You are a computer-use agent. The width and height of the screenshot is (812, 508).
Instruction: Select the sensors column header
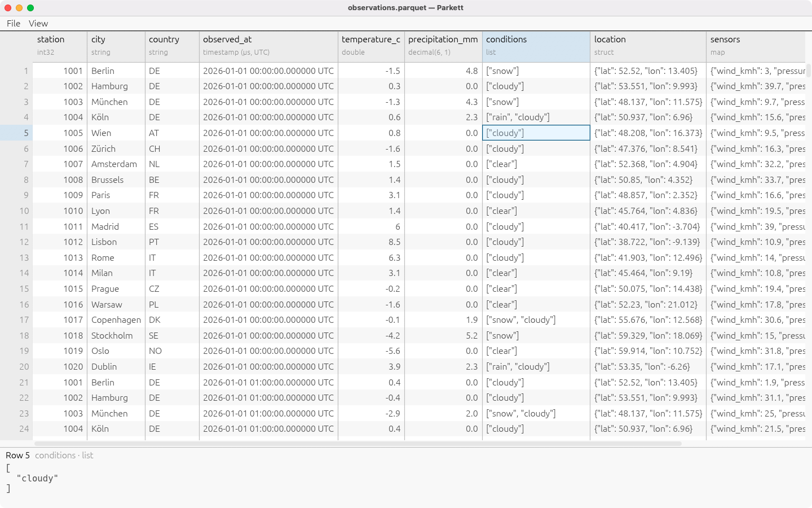[x=756, y=46]
